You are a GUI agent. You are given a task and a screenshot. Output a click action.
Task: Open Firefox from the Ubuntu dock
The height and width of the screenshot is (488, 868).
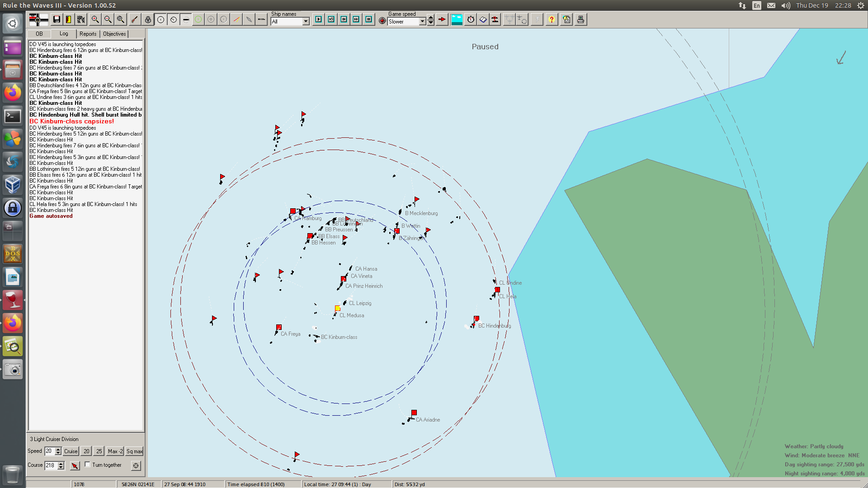pos(13,93)
